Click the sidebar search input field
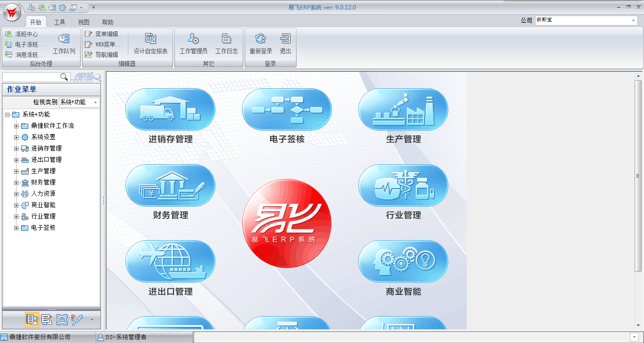The height and width of the screenshot is (343, 644). click(x=31, y=77)
